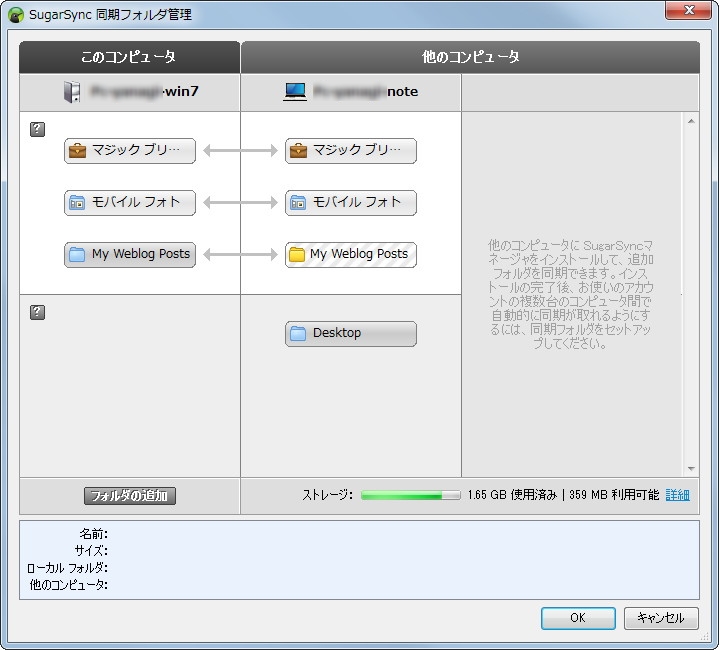Click the desktop tower icon next to win7
Screen dimensions: 719x650
click(72, 92)
